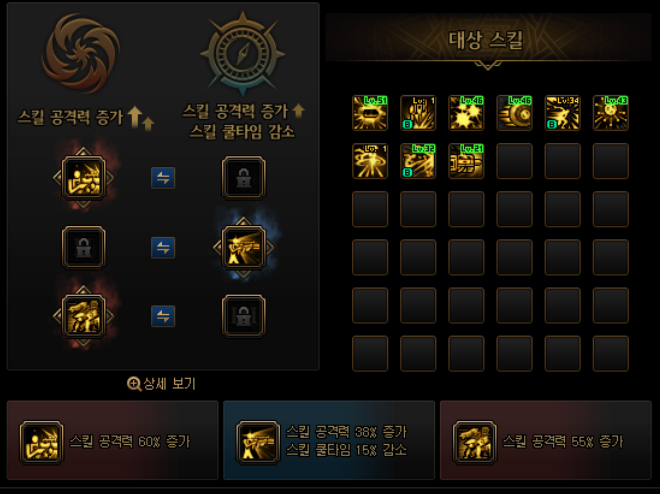Open 상세 보기 detail view

pyautogui.click(x=162, y=384)
